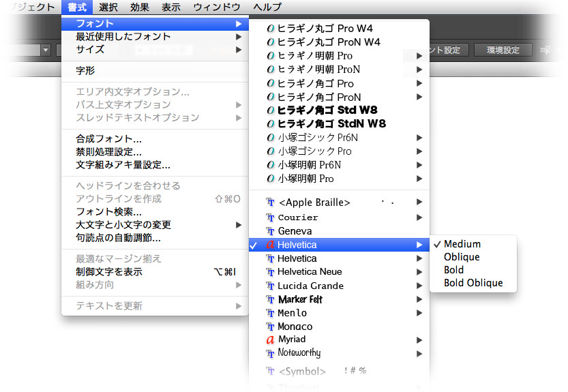Expand the Myriad styles arrow
The width and height of the screenshot is (568, 392).
(419, 340)
